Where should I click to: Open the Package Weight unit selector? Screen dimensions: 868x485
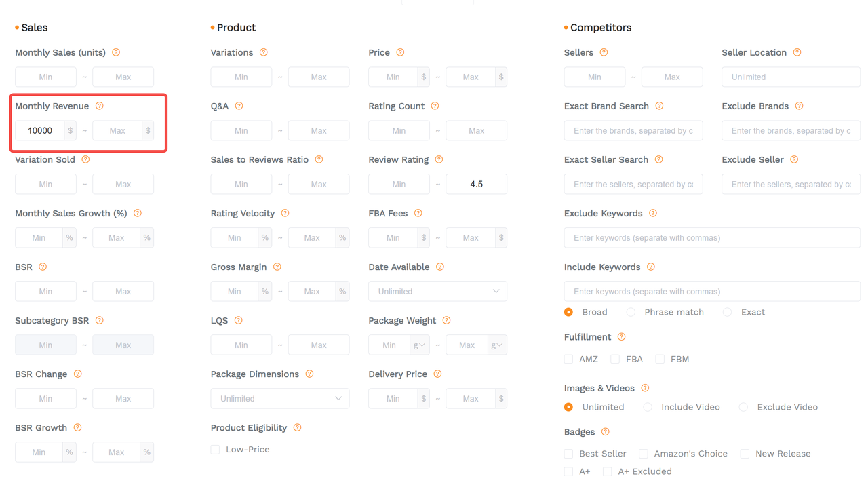pos(419,345)
